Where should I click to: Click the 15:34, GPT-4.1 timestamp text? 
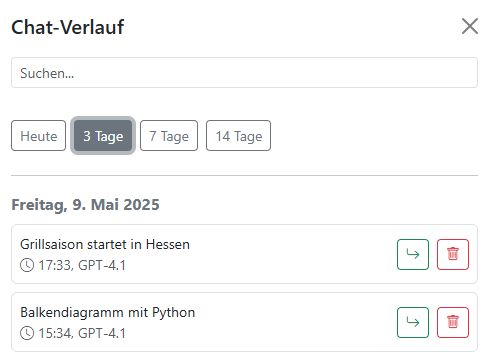pyautogui.click(x=82, y=333)
